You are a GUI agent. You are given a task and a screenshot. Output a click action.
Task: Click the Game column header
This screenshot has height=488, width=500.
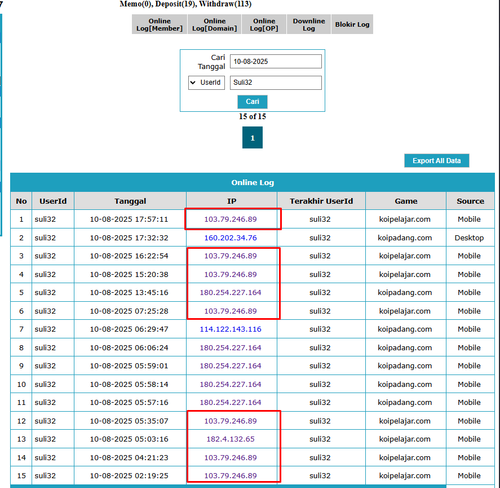click(406, 201)
